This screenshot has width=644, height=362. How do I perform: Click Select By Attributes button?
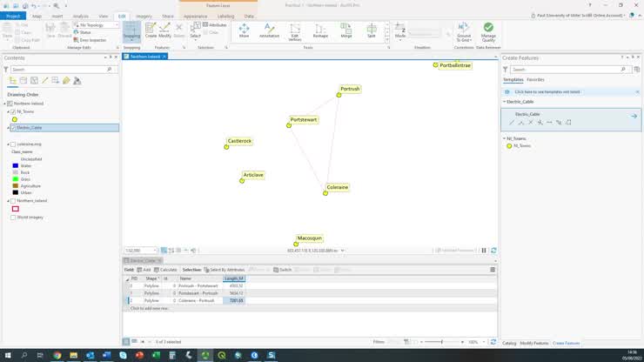pos(225,270)
